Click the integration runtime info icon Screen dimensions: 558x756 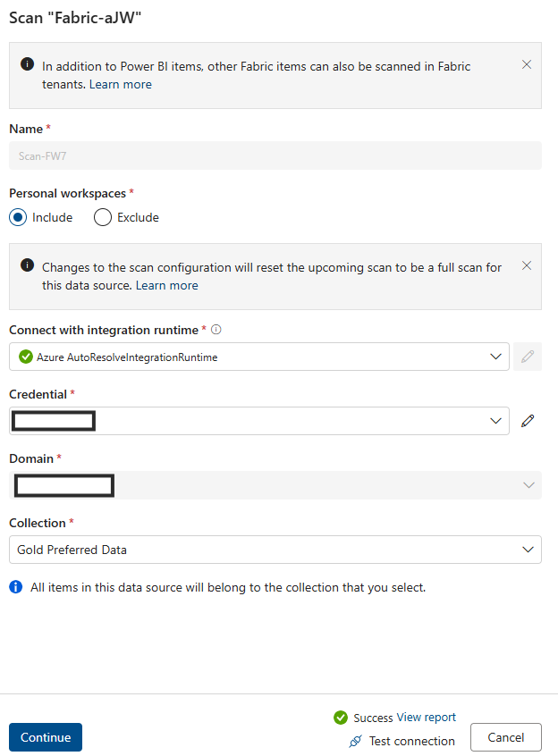tap(216, 330)
